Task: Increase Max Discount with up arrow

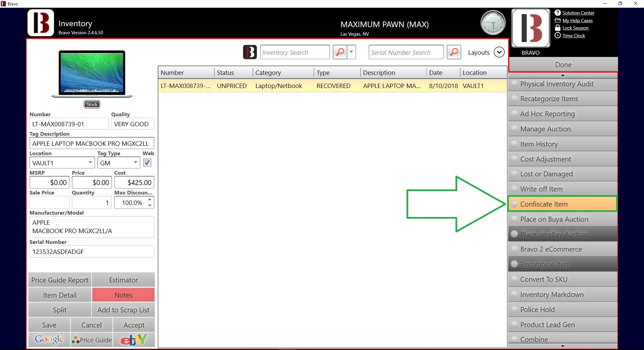Action: tap(150, 200)
